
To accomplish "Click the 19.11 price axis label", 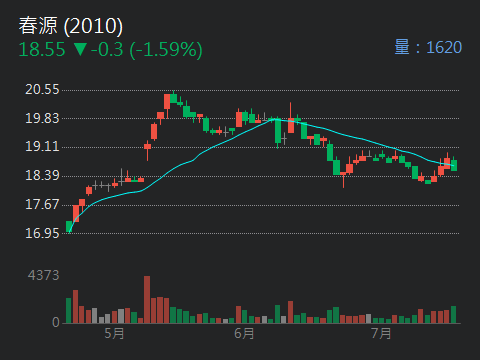I will click(x=42, y=147).
